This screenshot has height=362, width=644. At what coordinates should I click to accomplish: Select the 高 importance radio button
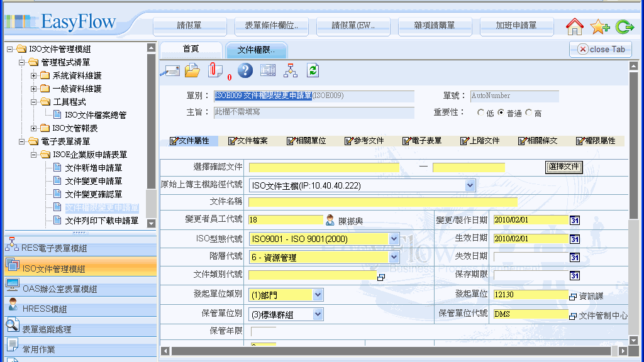tap(528, 113)
